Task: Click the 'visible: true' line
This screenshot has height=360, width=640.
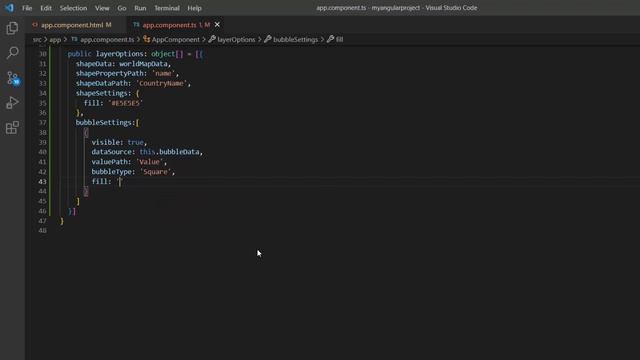Action: (x=119, y=142)
